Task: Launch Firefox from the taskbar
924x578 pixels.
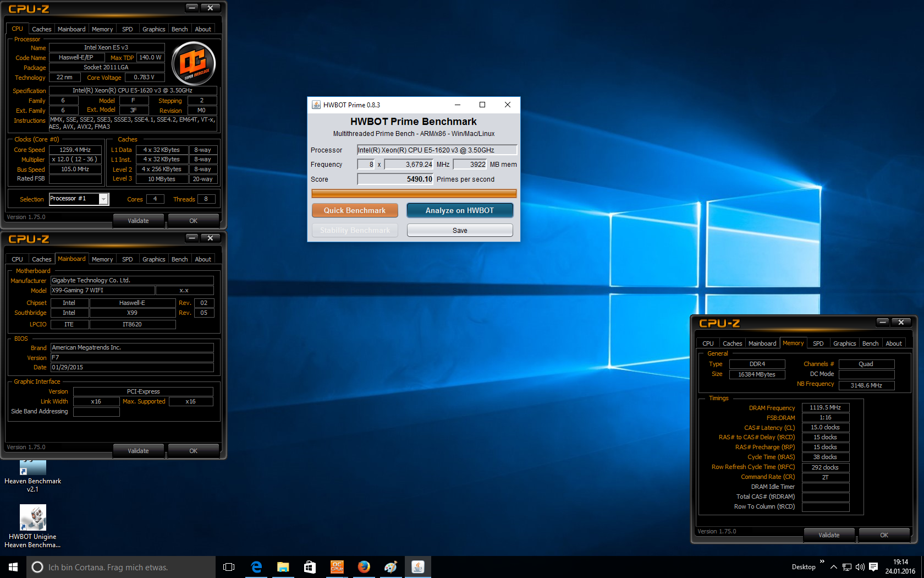Action: 364,567
